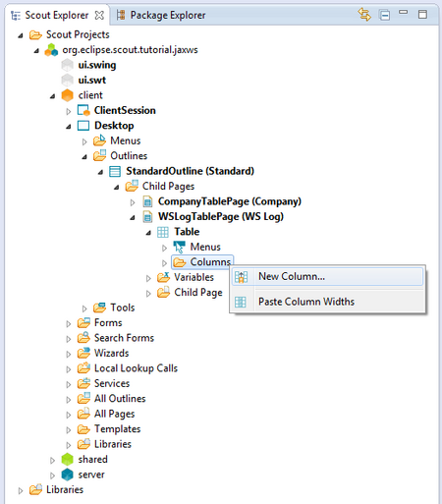Click the grey ui.swing bundle icon
442x504 pixels.
pos(67,65)
